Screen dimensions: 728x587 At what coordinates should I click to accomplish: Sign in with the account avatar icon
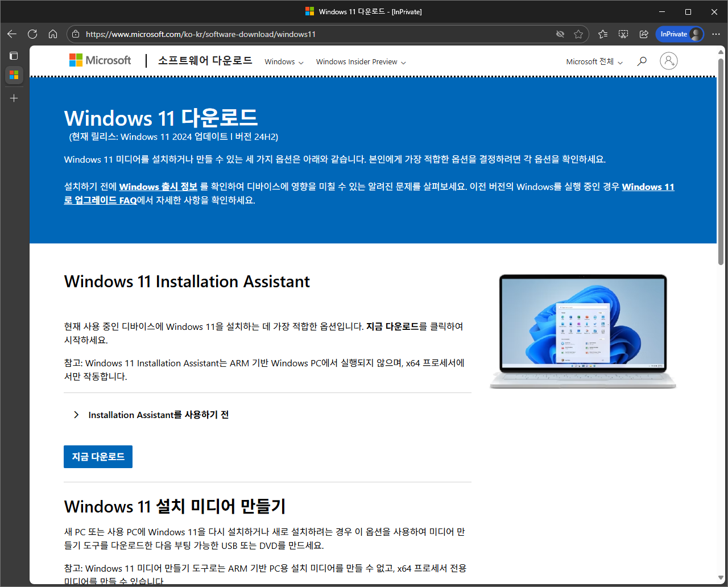coord(669,61)
